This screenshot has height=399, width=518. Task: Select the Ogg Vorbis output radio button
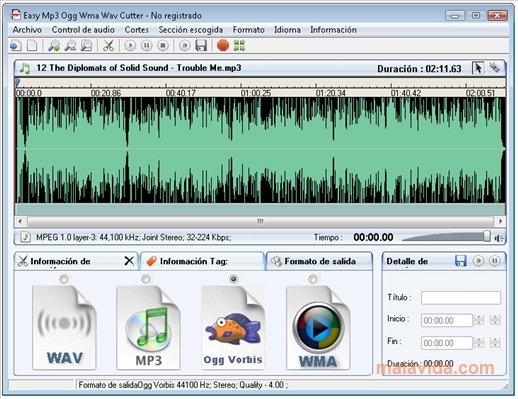pos(234,279)
